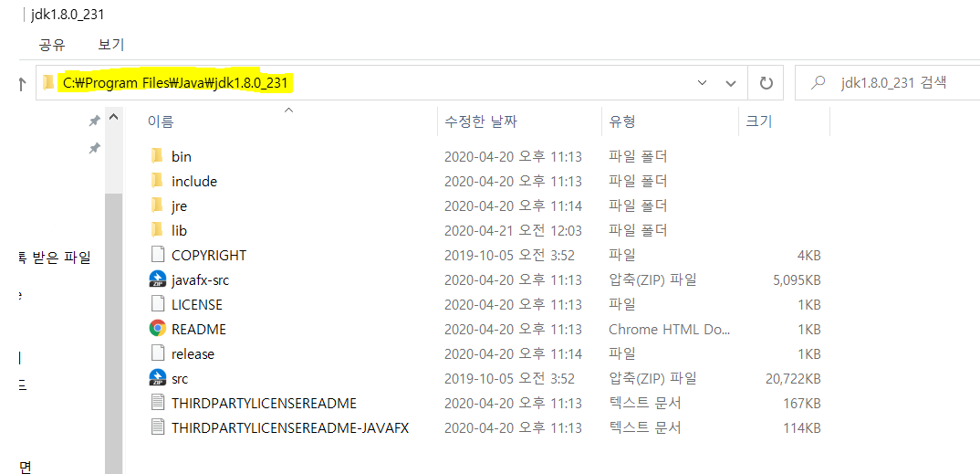Screen dimensions: 980x474
Task: Select the include folder icon
Action: pos(157,181)
